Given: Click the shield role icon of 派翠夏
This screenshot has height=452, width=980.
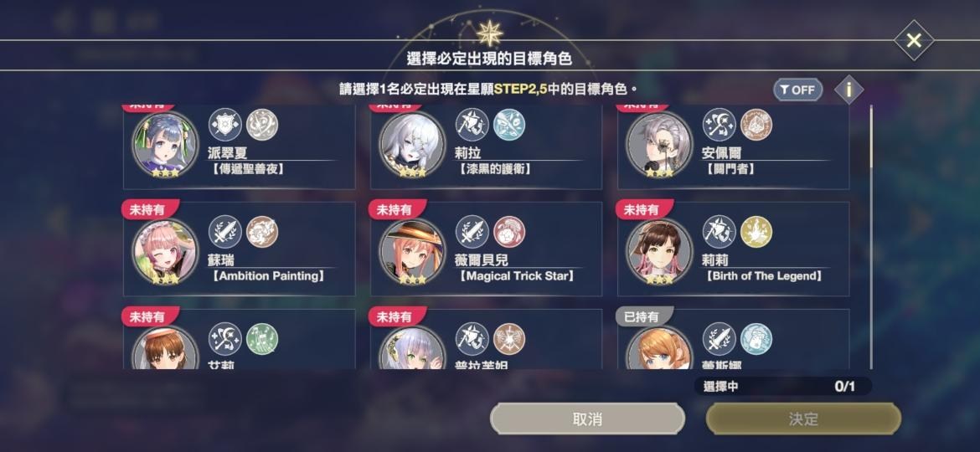Looking at the screenshot, I should pyautogui.click(x=225, y=124).
